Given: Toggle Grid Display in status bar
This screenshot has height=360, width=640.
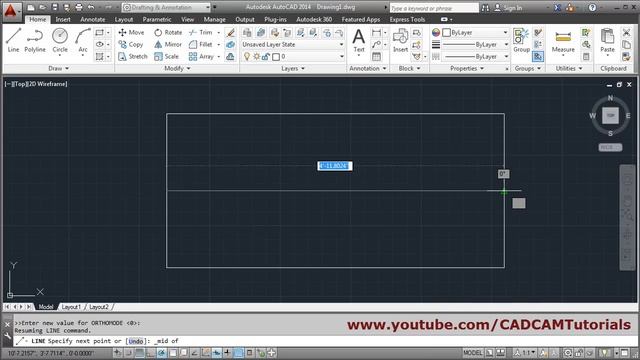Looking at the screenshot, I should 140,353.
